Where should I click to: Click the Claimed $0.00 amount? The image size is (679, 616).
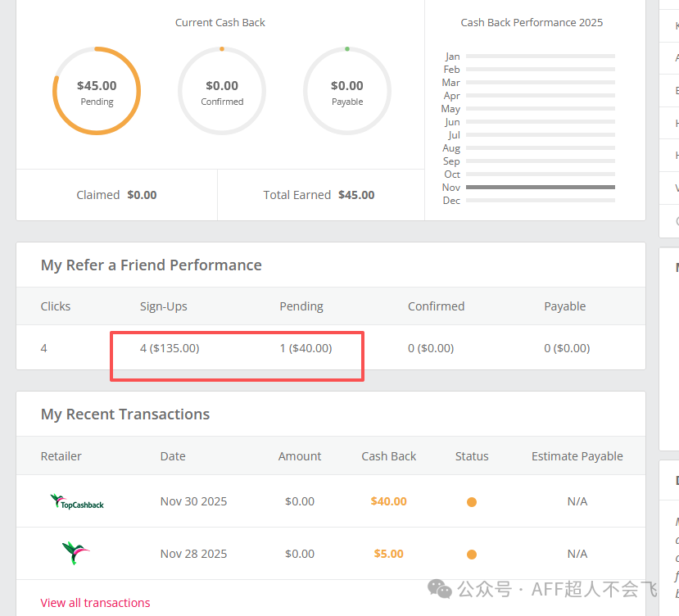pyautogui.click(x=142, y=195)
